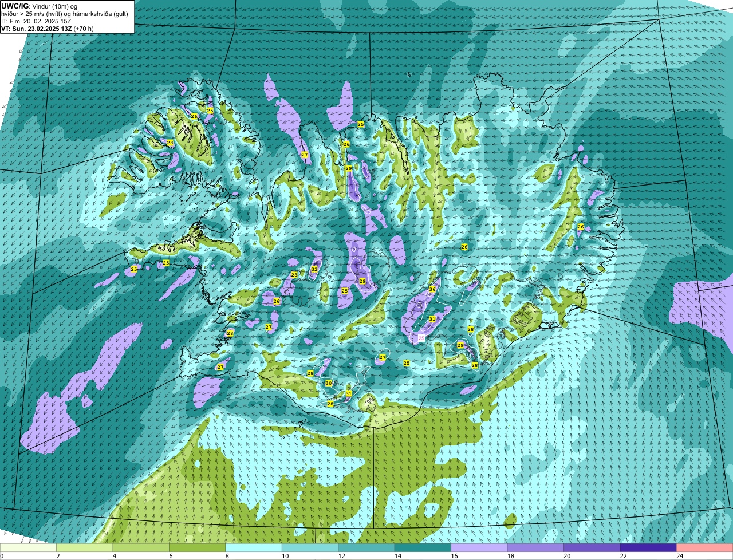Click legend tick number 0
Image resolution: width=733 pixels, height=560 pixels.
point(2,556)
